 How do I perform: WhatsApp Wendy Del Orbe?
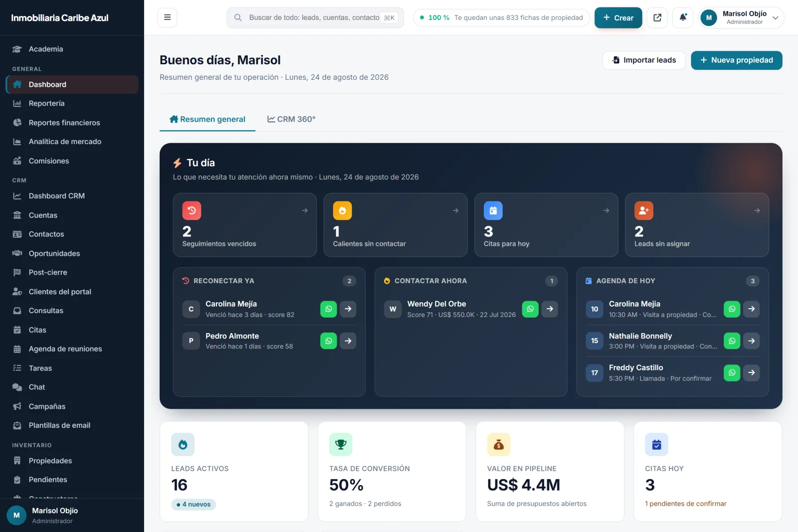[530, 309]
